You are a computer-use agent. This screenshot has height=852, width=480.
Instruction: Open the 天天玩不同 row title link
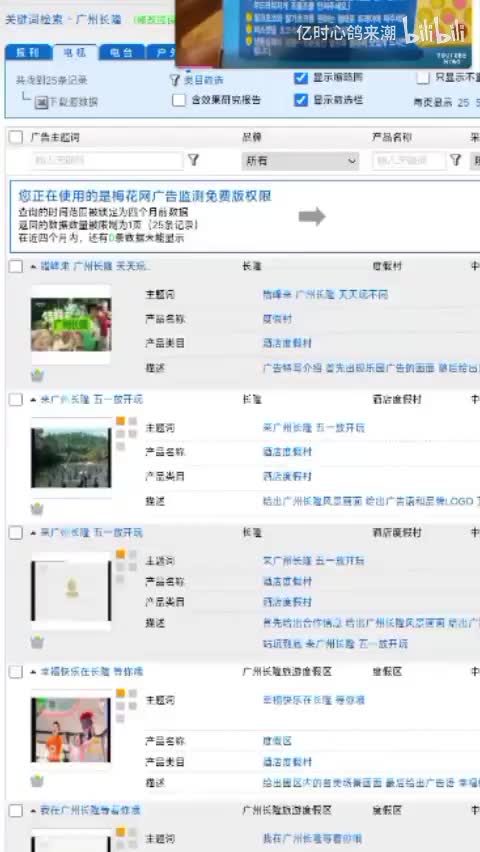(96, 266)
